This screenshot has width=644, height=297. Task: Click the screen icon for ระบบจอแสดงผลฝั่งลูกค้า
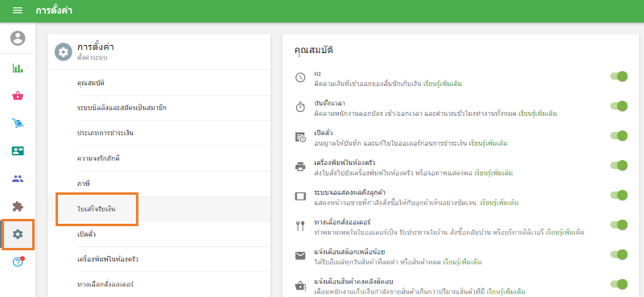tap(300, 196)
